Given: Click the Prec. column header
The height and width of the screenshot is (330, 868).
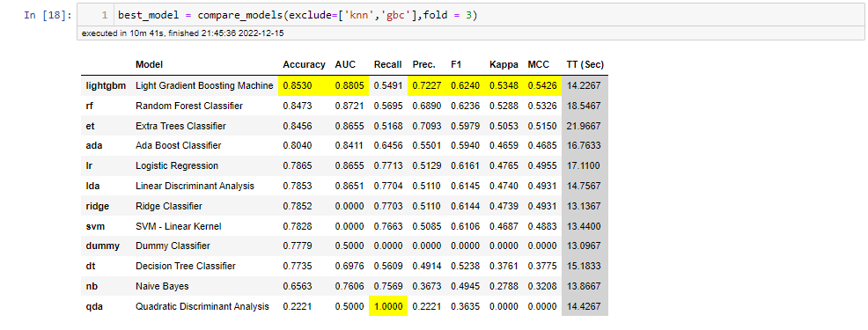Looking at the screenshot, I should coord(423,65).
